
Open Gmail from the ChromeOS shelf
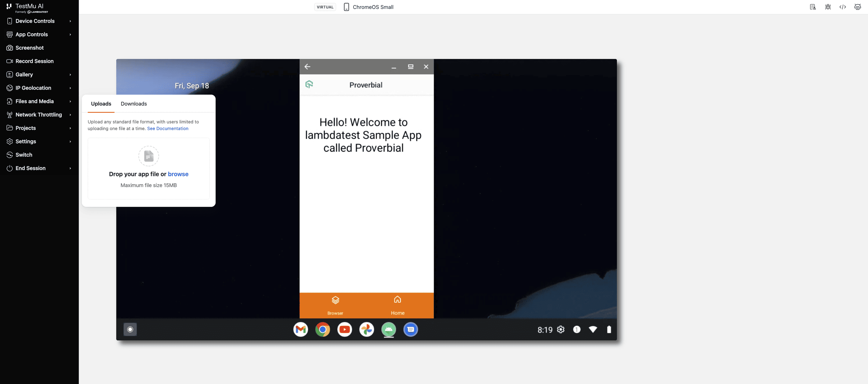301,329
